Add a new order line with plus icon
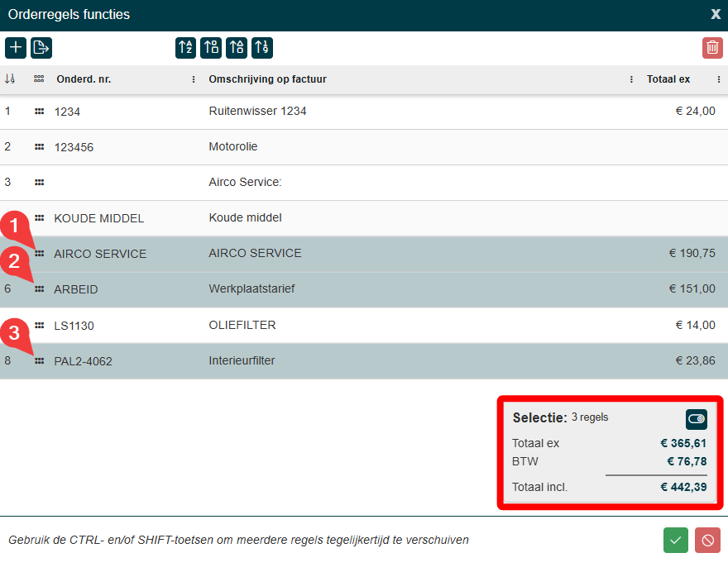728x572 pixels. click(16, 48)
